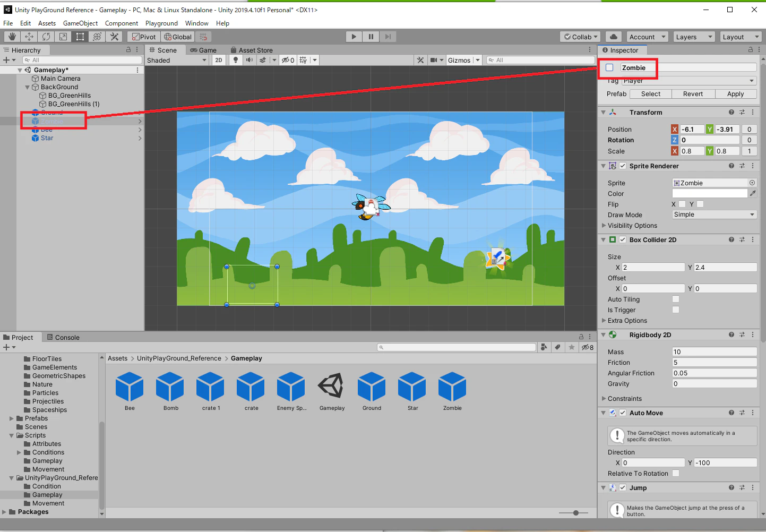The height and width of the screenshot is (532, 766).
Task: Click the prefab Apply button
Action: (x=735, y=94)
